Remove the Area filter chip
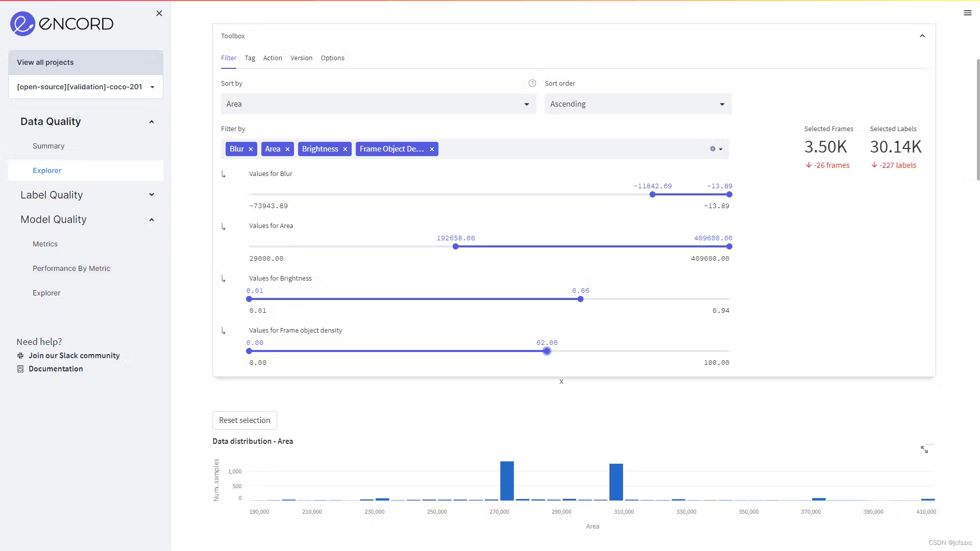This screenshot has width=980, height=551. (x=287, y=149)
